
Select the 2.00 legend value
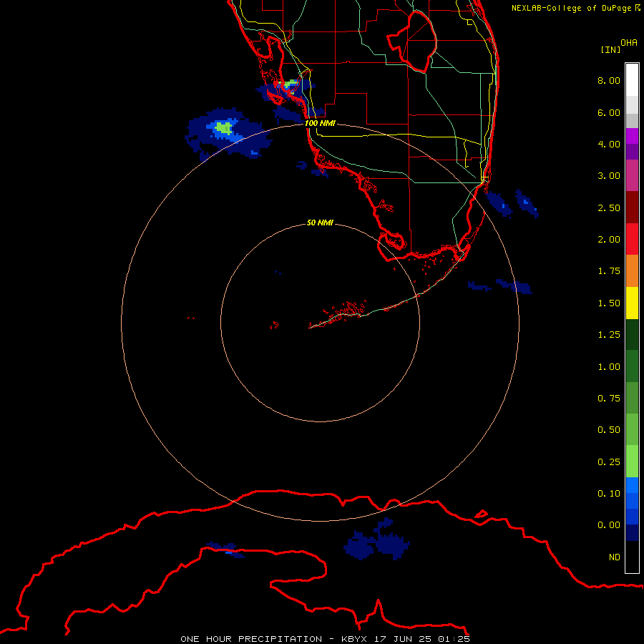point(609,240)
